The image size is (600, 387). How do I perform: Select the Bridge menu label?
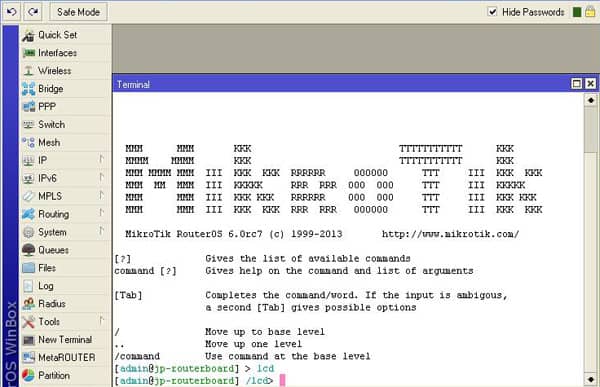coord(51,89)
